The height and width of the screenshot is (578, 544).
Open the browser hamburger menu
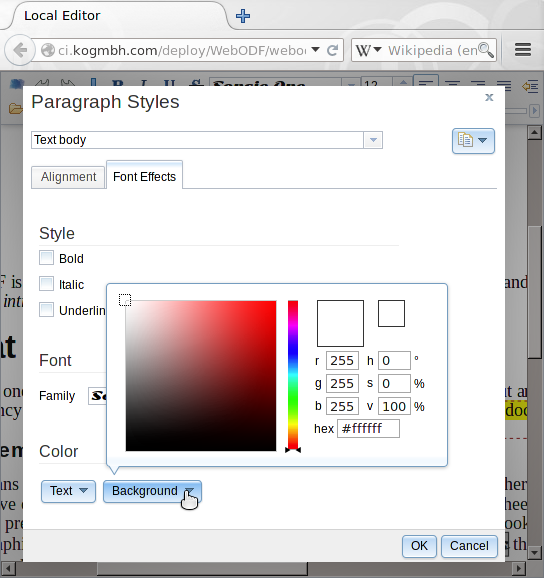coord(523,50)
